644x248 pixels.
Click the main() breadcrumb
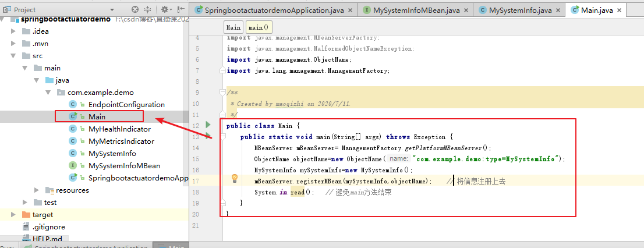tap(259, 27)
